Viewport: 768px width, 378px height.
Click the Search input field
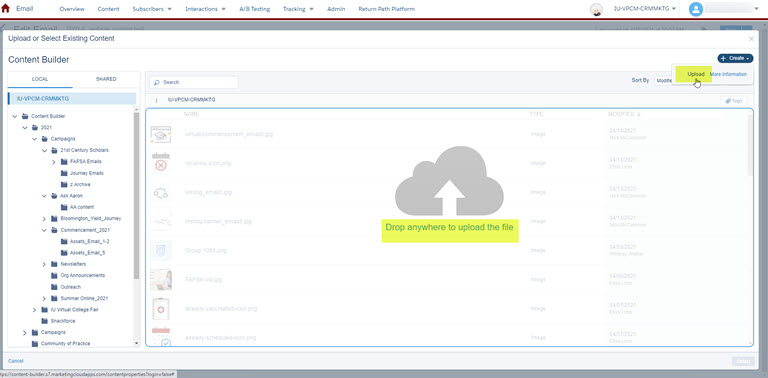click(194, 82)
